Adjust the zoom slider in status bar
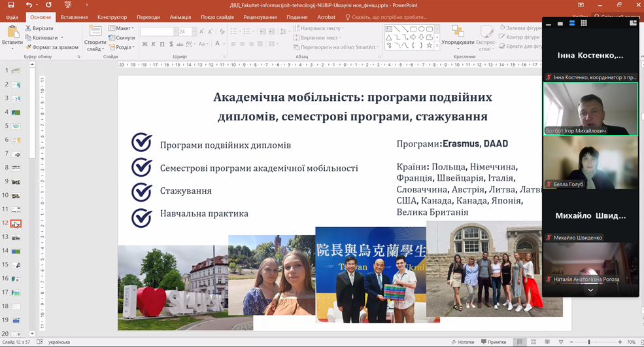This screenshot has height=347, width=644. pos(588,342)
